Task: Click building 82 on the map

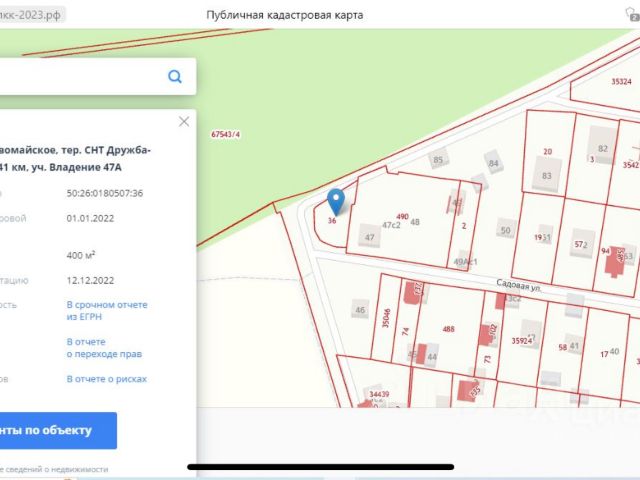Action: [602, 145]
